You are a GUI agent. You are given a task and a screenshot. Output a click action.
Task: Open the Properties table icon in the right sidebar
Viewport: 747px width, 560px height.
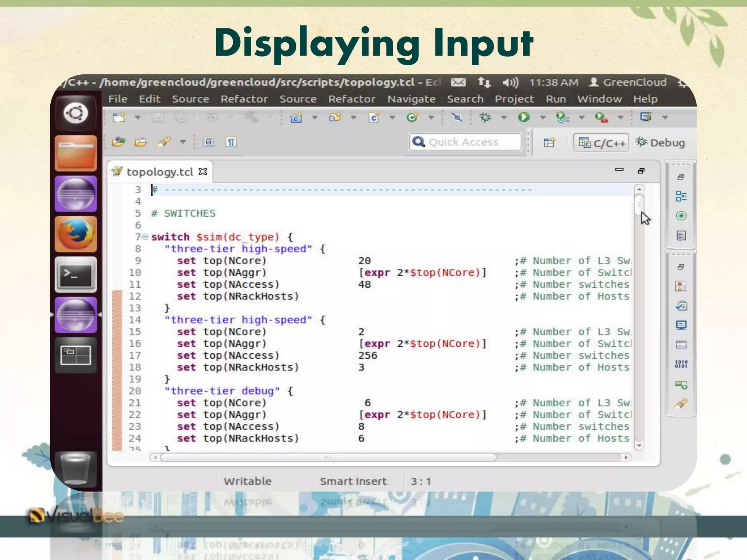681,345
